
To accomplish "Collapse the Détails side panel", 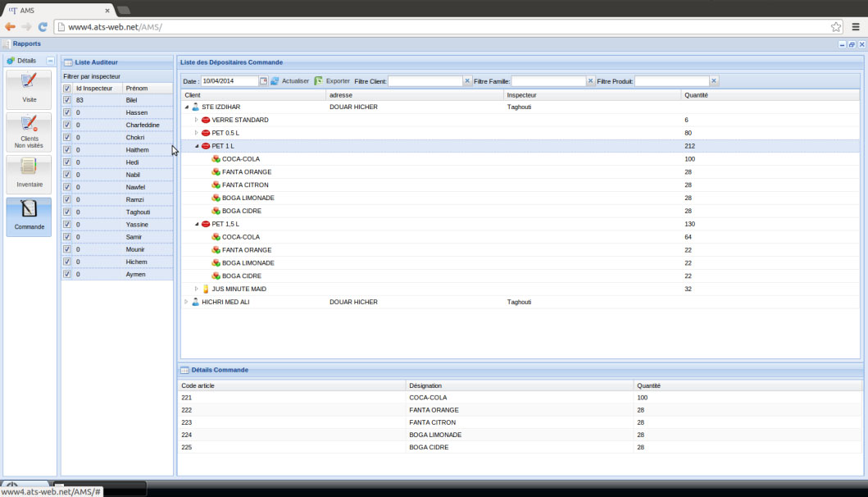I will click(x=50, y=61).
